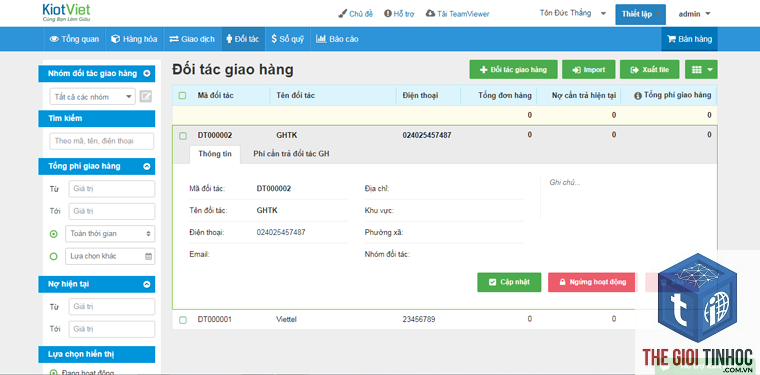760x375 pixels.
Task: Open the Sổ quỹ menu
Action: pyautogui.click(x=287, y=39)
